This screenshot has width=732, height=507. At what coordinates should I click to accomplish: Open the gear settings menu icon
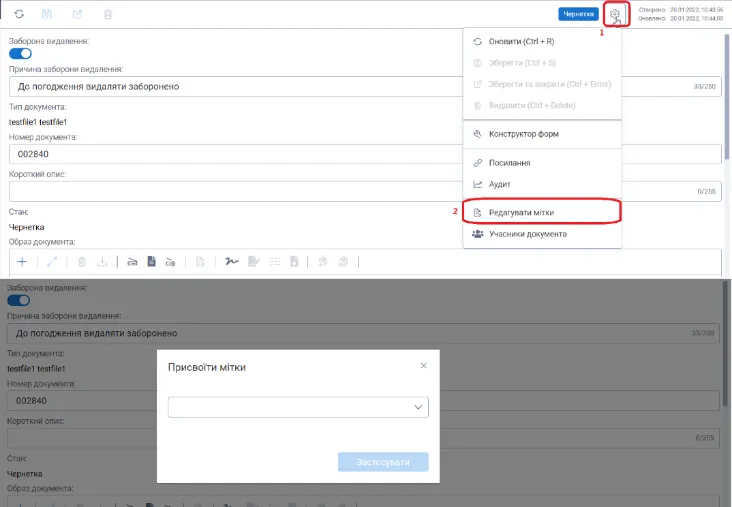(615, 14)
